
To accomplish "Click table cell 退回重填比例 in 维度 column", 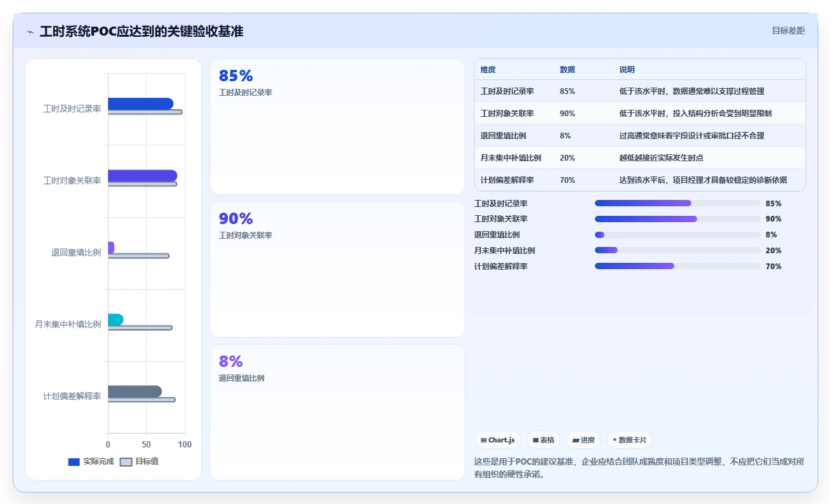I will point(503,136).
